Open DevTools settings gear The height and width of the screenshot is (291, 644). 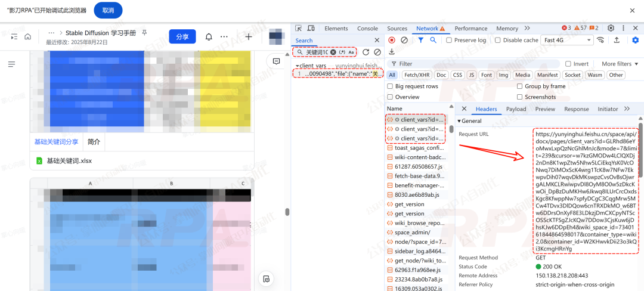click(611, 28)
